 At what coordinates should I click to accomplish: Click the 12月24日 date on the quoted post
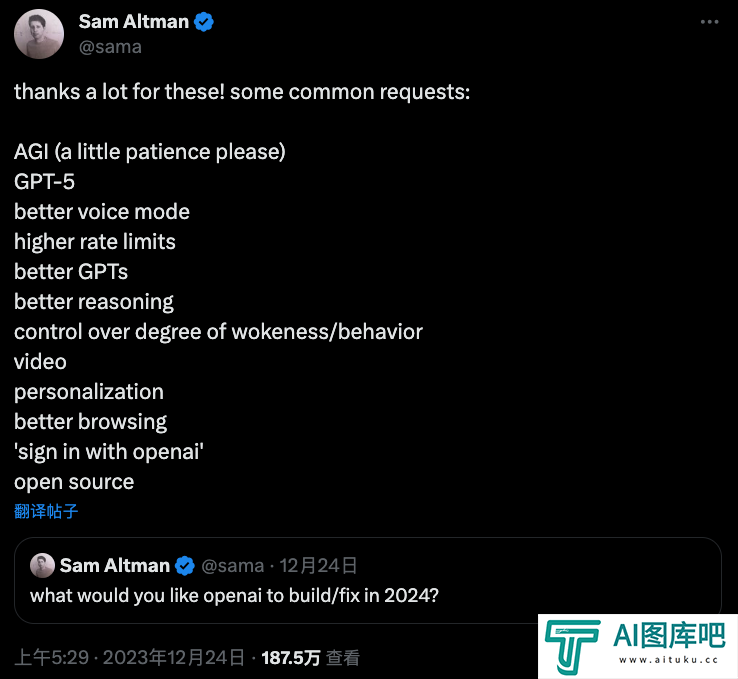[x=318, y=566]
